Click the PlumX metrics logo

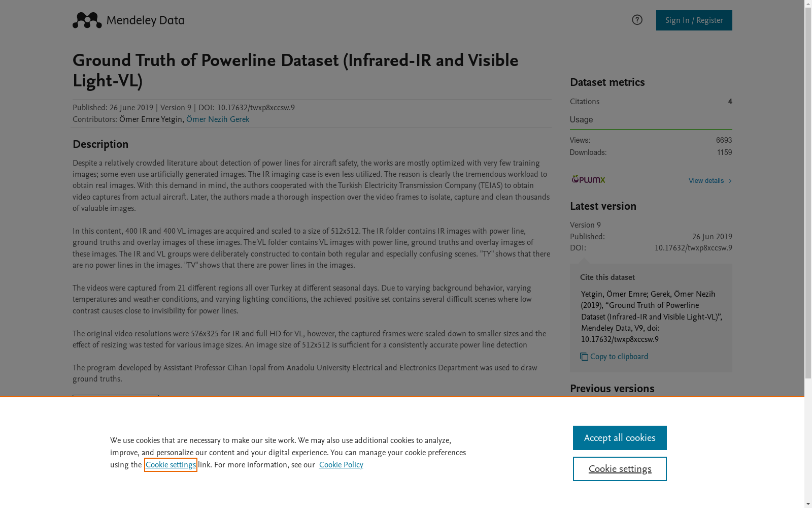tap(588, 179)
